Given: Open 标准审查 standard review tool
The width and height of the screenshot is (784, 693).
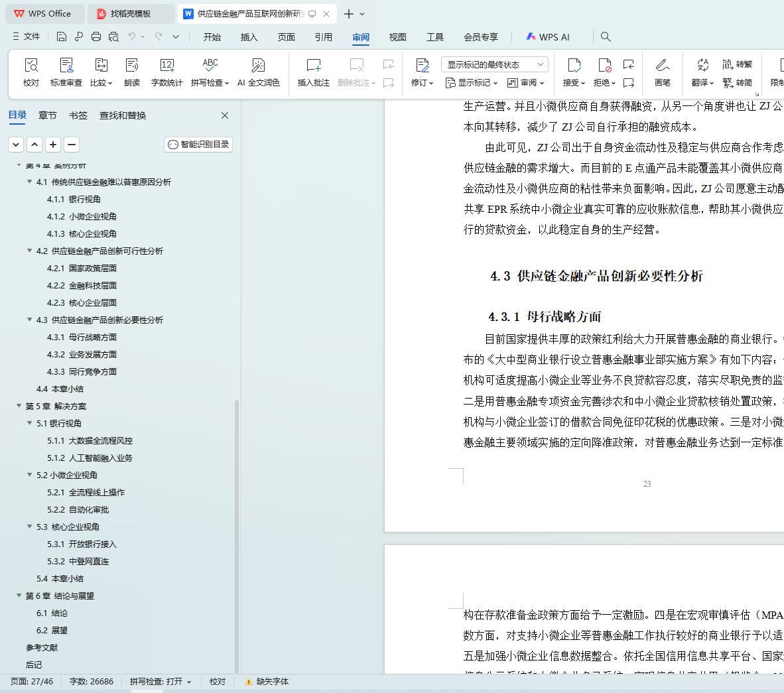Looking at the screenshot, I should coord(66,72).
